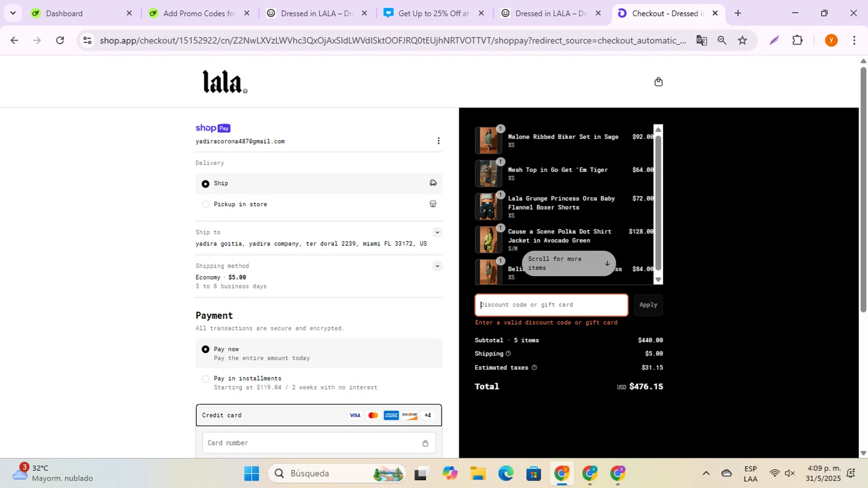The width and height of the screenshot is (868, 488).
Task: Open Copilot from the taskbar
Action: (450, 474)
